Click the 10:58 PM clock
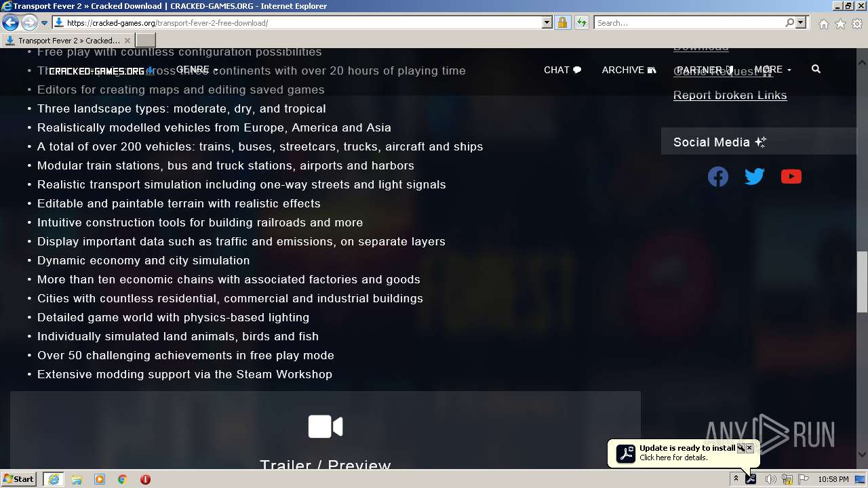This screenshot has width=868, height=488. 833,479
